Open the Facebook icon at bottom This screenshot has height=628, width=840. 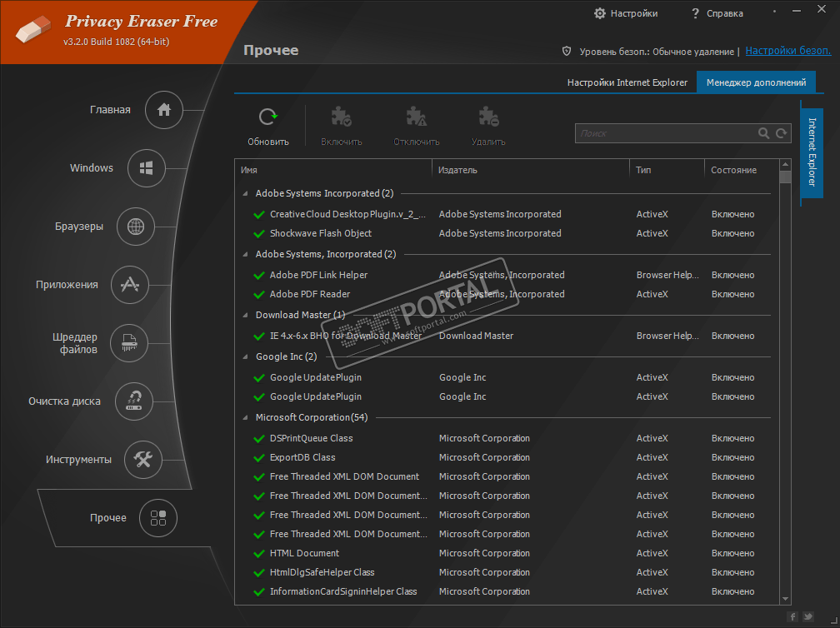coord(792,617)
